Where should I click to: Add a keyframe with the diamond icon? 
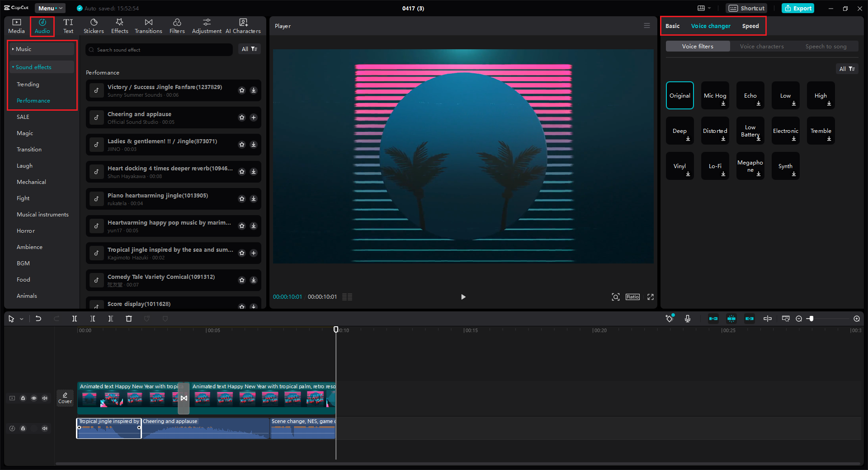[669, 319]
